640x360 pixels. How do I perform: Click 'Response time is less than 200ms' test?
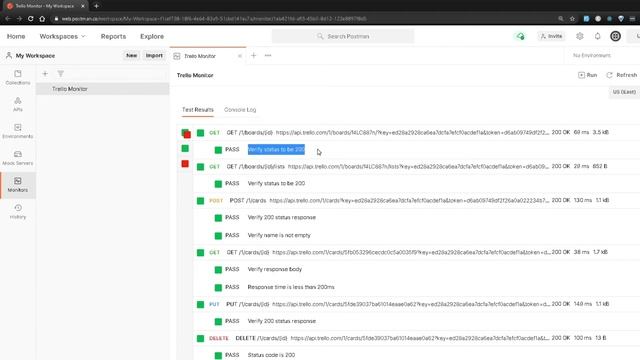pos(291,287)
